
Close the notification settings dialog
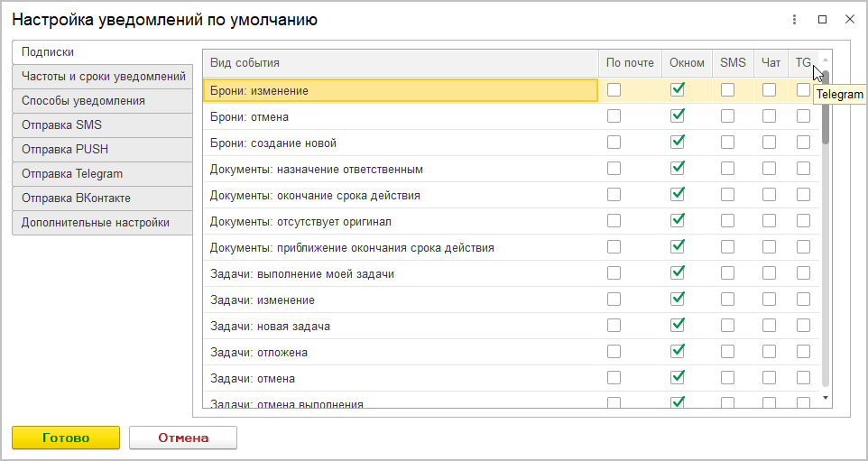849,19
